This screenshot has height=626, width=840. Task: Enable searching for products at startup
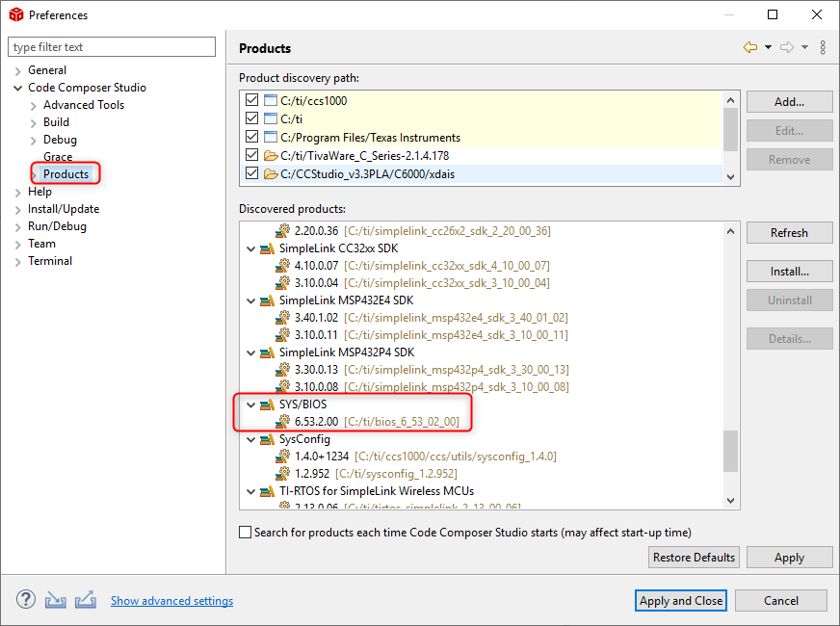(x=245, y=531)
